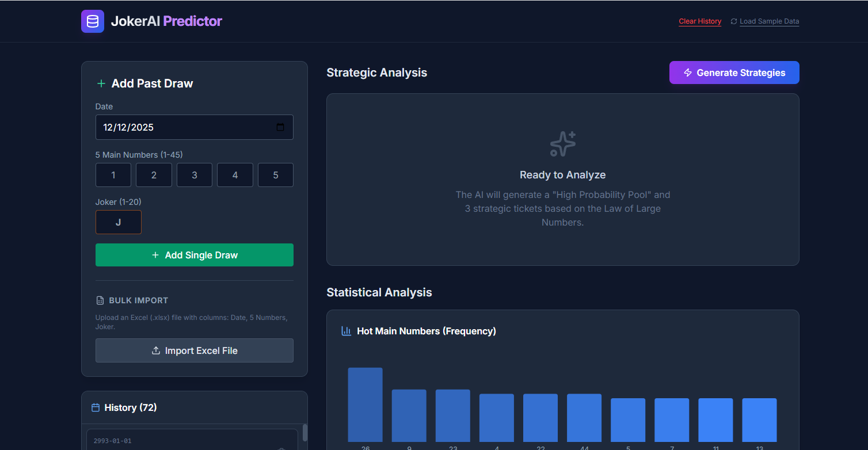
Task: Click the bar chart icon beside Hot Main Numbers
Action: click(346, 331)
